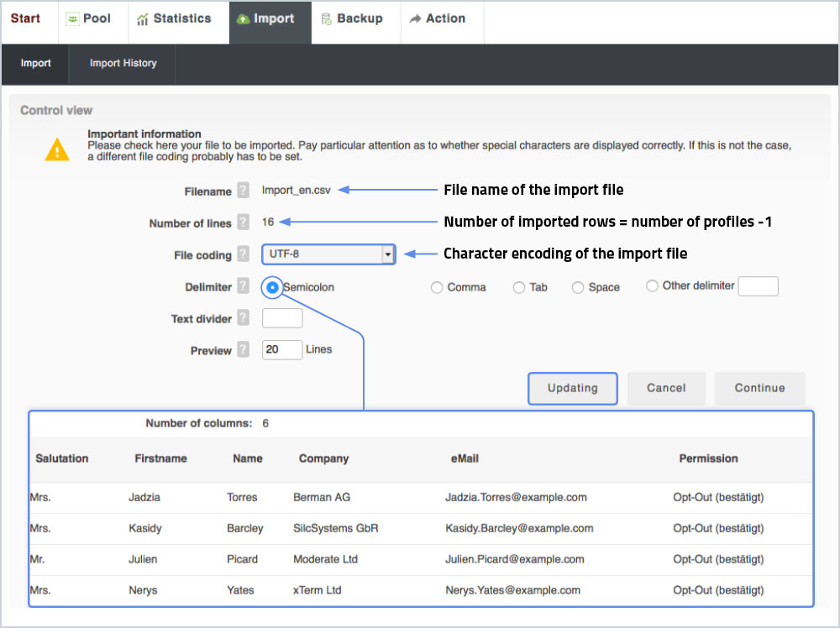Screen dimensions: 840x628
Task: Select the Tab delimiter option
Action: pos(519,287)
